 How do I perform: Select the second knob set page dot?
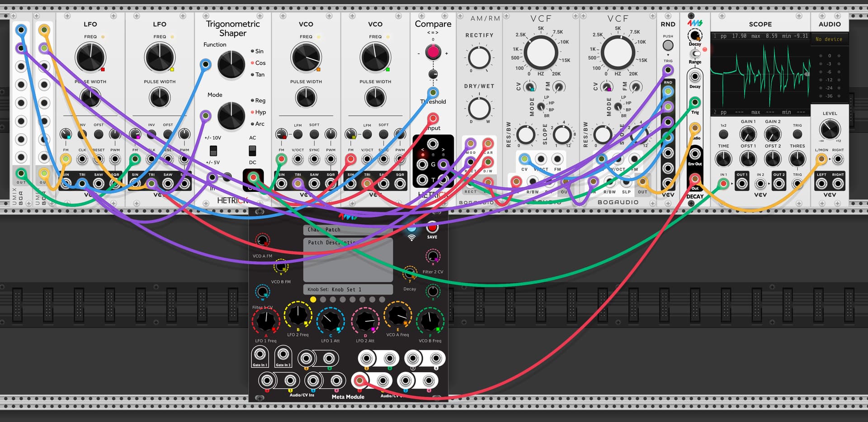point(323,299)
